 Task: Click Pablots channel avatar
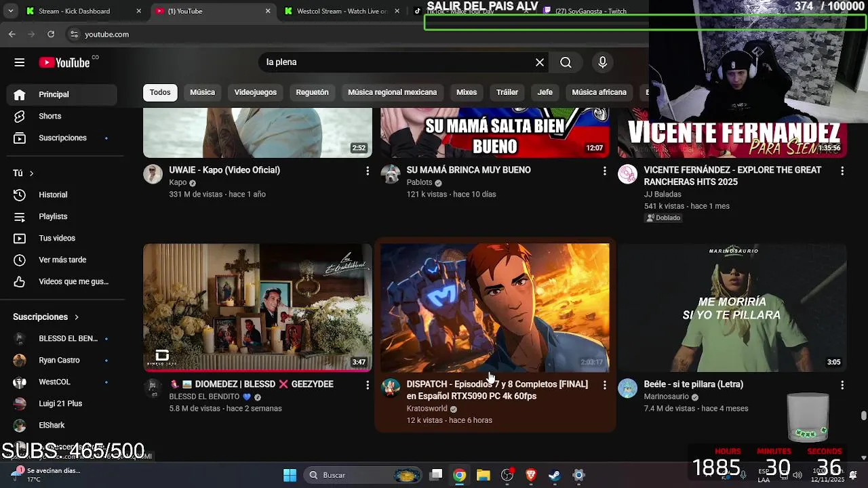(390, 174)
